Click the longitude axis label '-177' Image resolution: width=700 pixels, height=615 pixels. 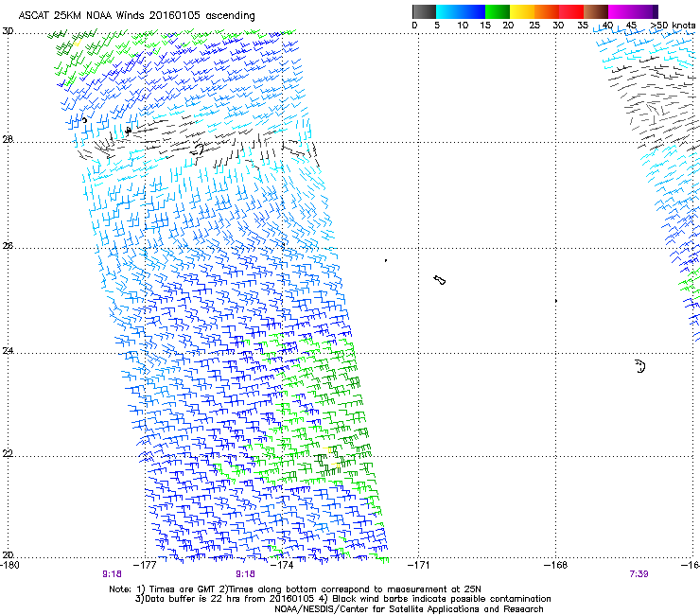147,565
